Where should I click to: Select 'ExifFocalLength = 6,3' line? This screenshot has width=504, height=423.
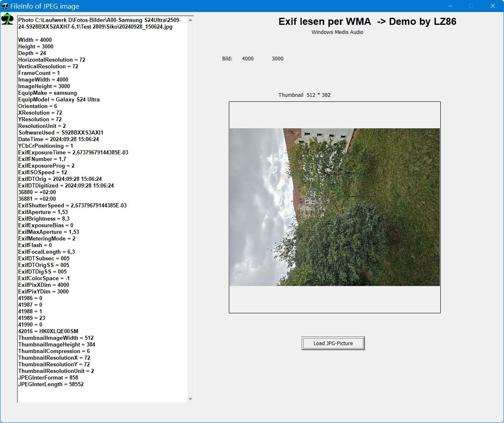[x=47, y=252]
